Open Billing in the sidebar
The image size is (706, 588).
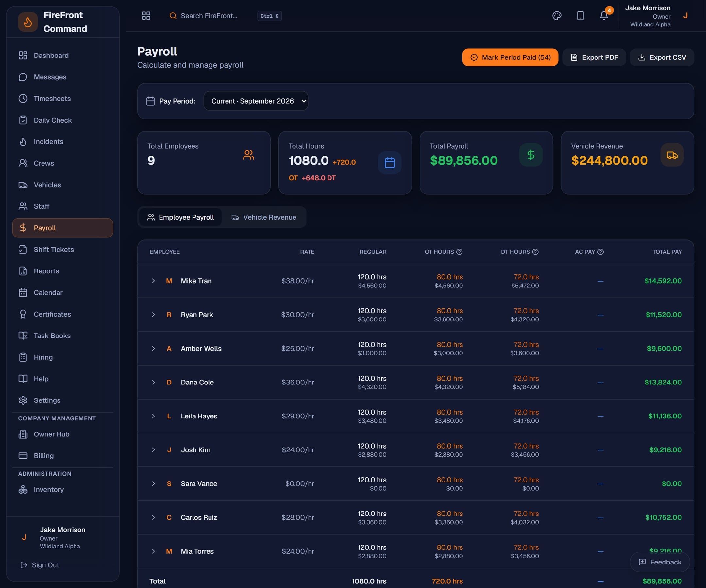(x=62, y=456)
